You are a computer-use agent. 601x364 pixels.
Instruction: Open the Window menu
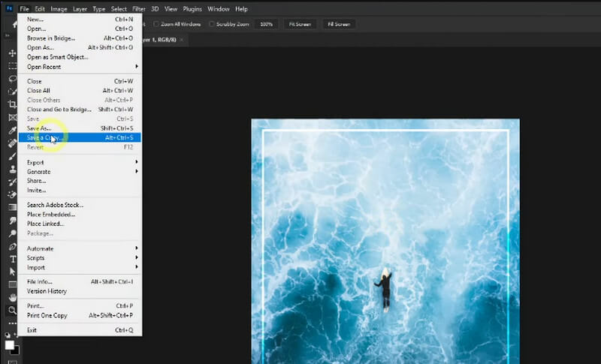tap(219, 9)
